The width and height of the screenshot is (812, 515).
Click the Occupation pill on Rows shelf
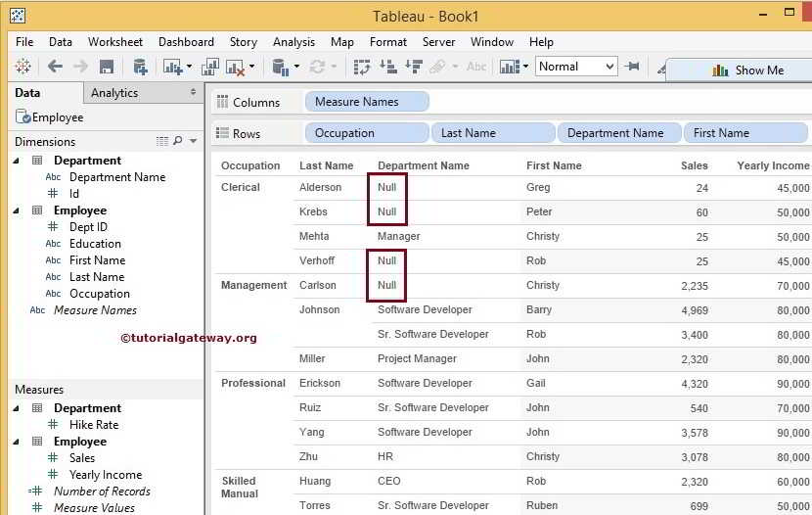click(367, 133)
